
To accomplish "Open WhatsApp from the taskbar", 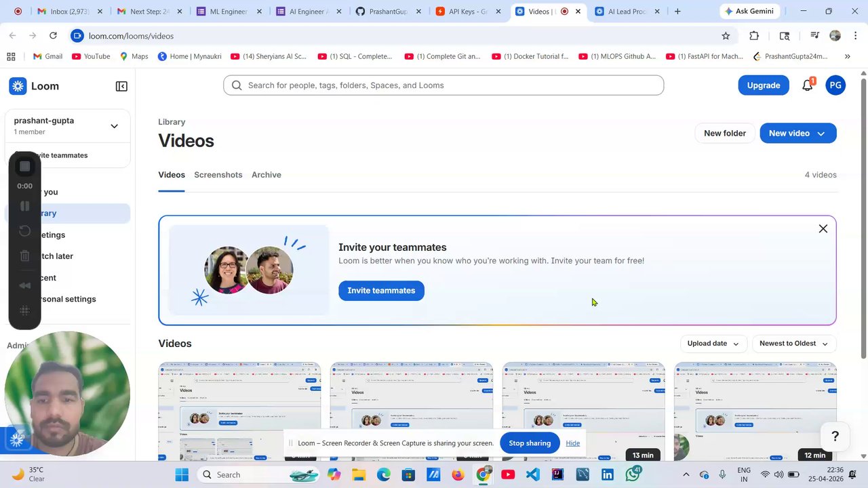I will 633,475.
